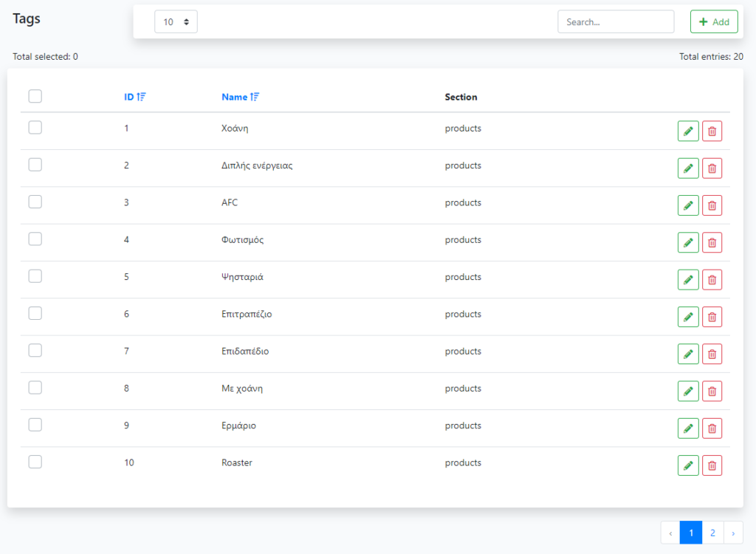
Task: Delete the AFC tag using trash icon
Action: click(x=712, y=205)
